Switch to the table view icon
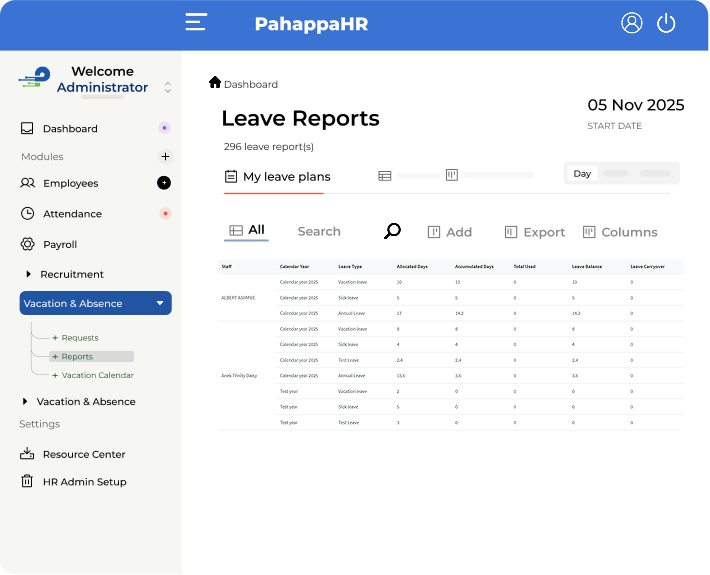 pos(385,176)
